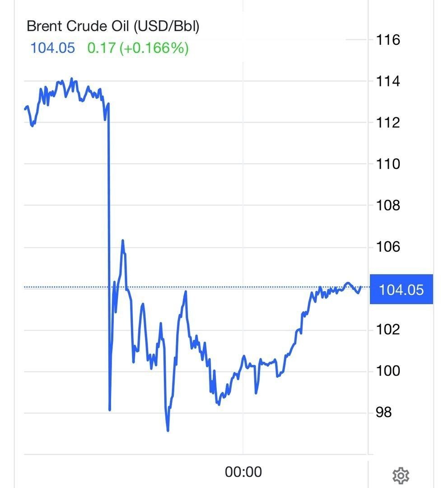Click the Brent Crude Oil (USD/Bbl) title
Viewport: 448px width, 488px height.
113,26
